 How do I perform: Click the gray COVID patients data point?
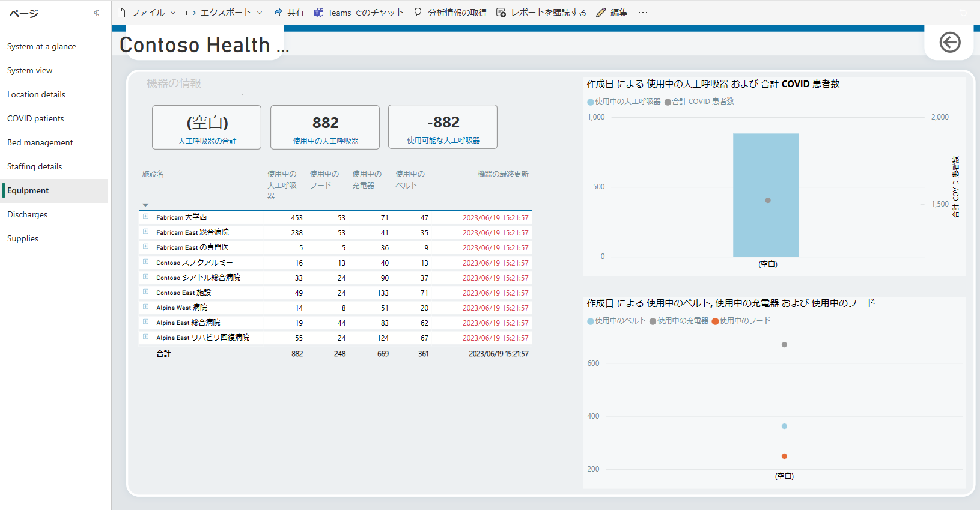[x=768, y=201]
